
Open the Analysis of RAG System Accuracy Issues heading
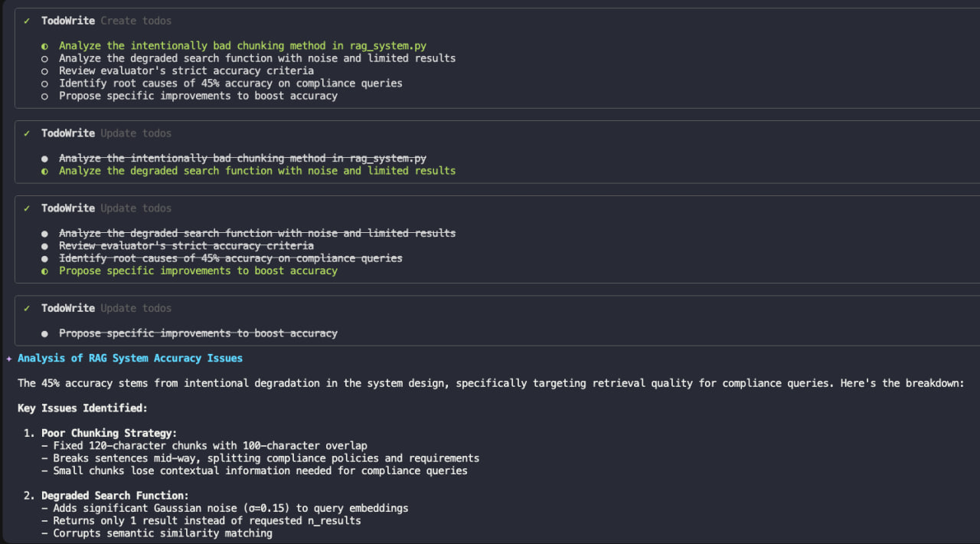130,358
